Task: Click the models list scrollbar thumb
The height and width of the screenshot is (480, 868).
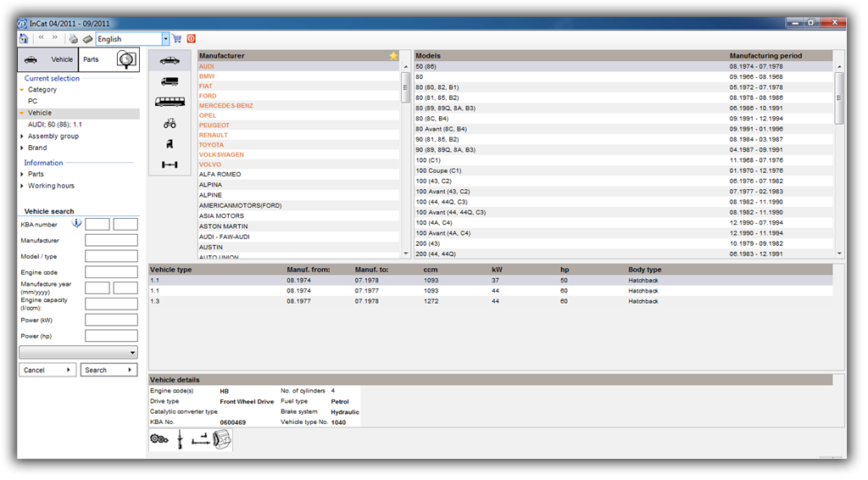Action: tap(838, 98)
